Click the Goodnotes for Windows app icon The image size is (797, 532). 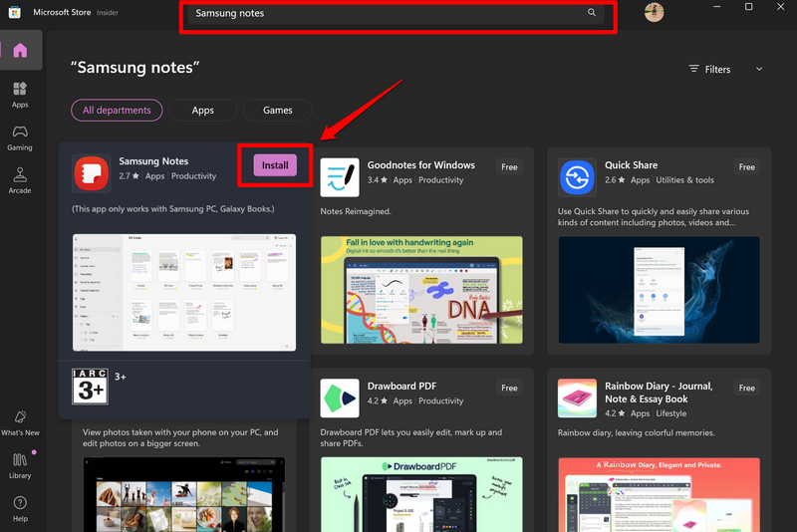[340, 177]
